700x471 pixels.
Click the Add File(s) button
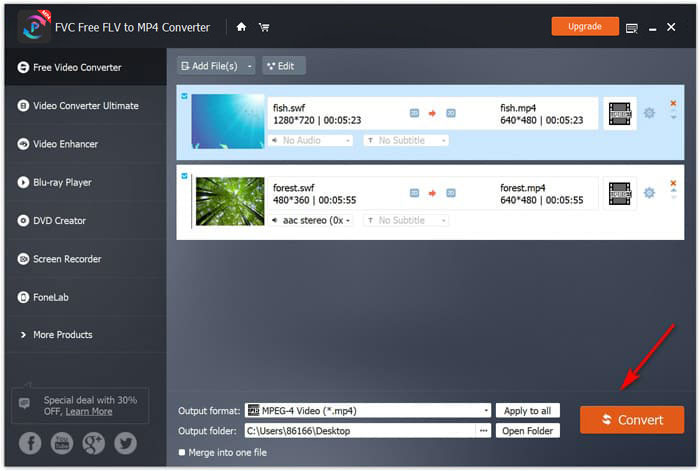coord(211,66)
